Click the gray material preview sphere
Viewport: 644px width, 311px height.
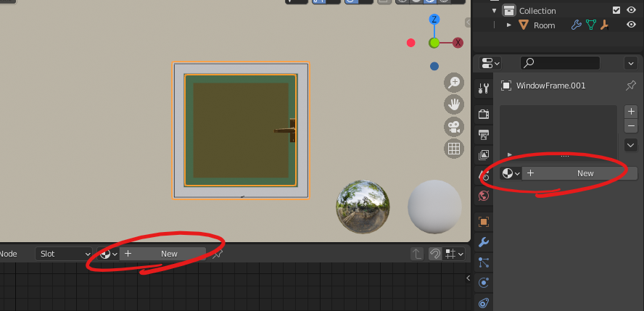tap(434, 207)
